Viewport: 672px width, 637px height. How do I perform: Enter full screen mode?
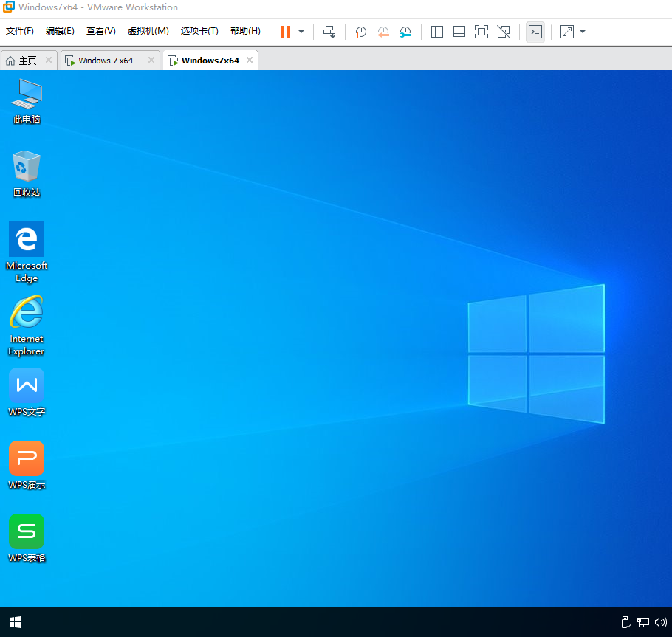(x=481, y=32)
